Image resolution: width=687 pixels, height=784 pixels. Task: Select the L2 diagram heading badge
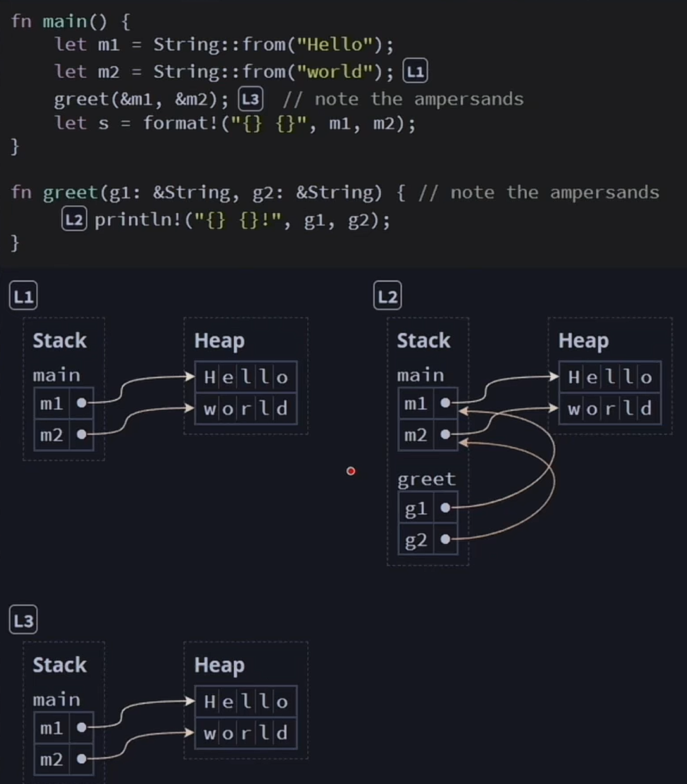coord(388,296)
